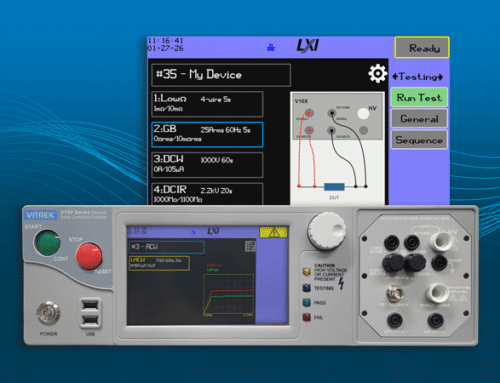Select step 2:GB 25Arms 60Hz 5s
This screenshot has width=500, height=383.
(207, 134)
